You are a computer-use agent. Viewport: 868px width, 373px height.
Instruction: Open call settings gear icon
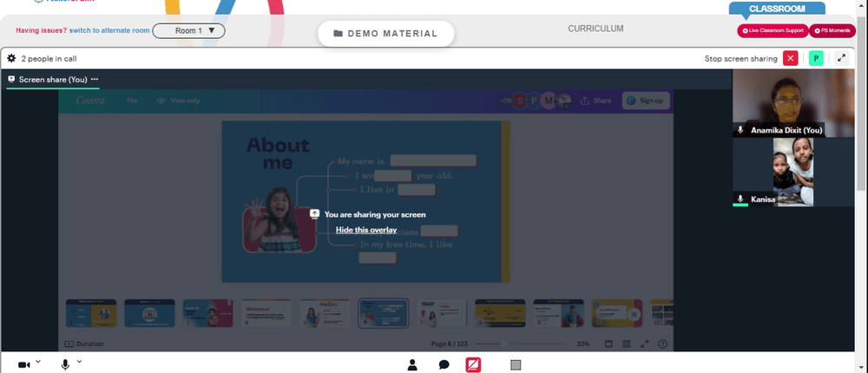pos(11,58)
